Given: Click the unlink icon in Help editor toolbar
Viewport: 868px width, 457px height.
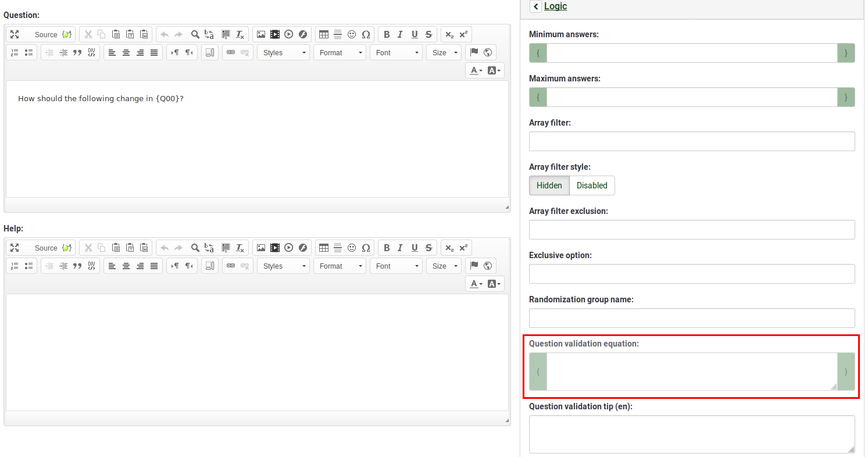Looking at the screenshot, I should (x=246, y=266).
